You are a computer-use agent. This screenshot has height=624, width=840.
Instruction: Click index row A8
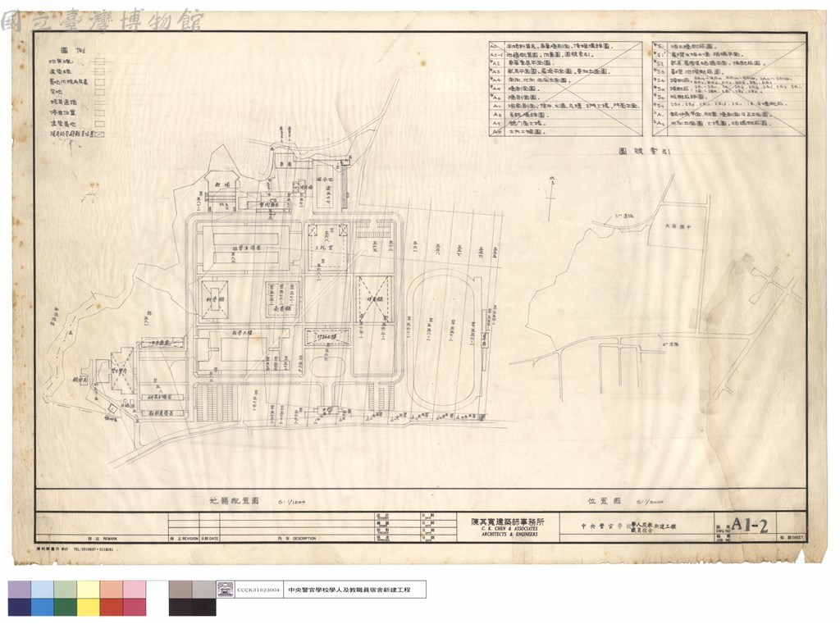(565, 115)
